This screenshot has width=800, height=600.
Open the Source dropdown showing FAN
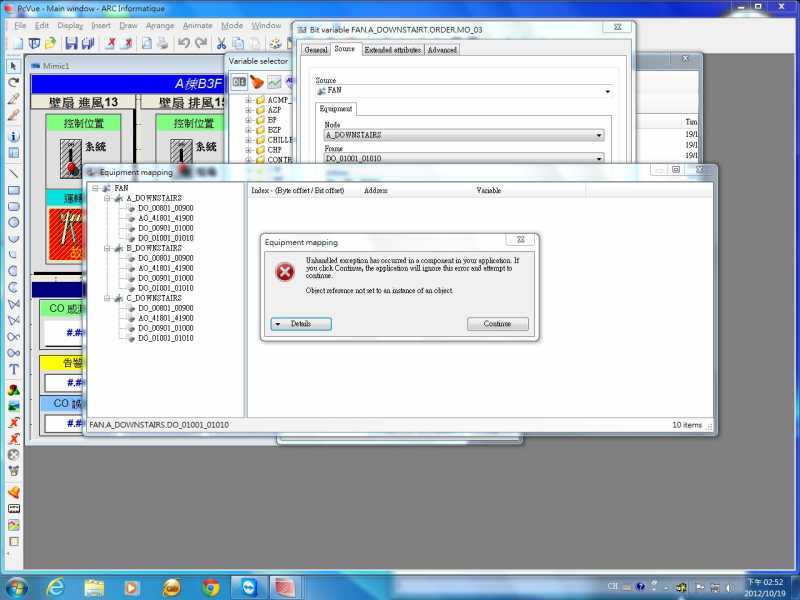(463, 90)
